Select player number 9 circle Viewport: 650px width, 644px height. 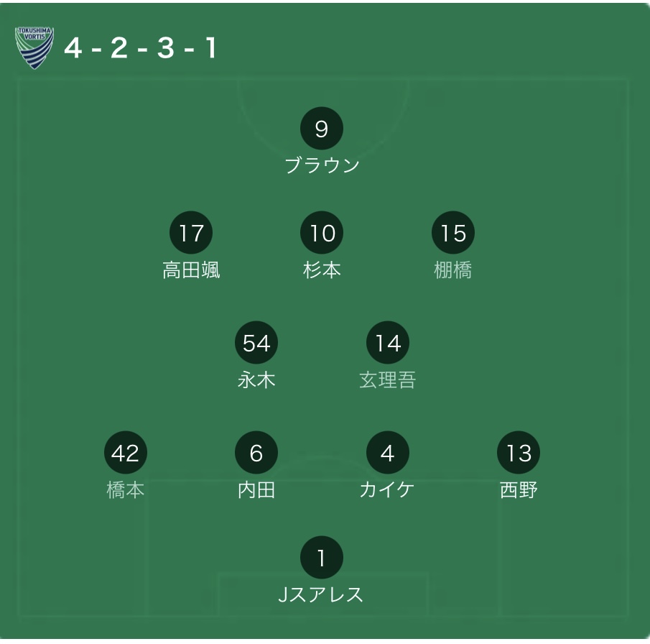322,128
